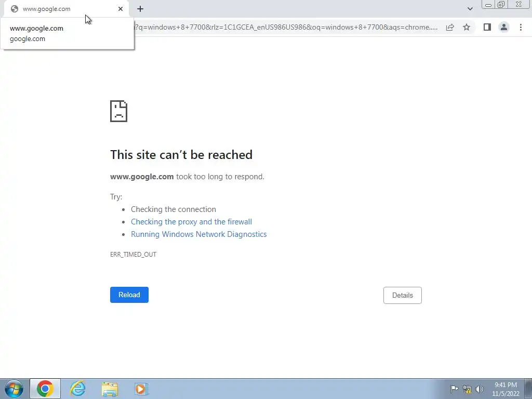This screenshot has height=399, width=532.
Task: Close the www.google.com tab
Action: [121, 9]
